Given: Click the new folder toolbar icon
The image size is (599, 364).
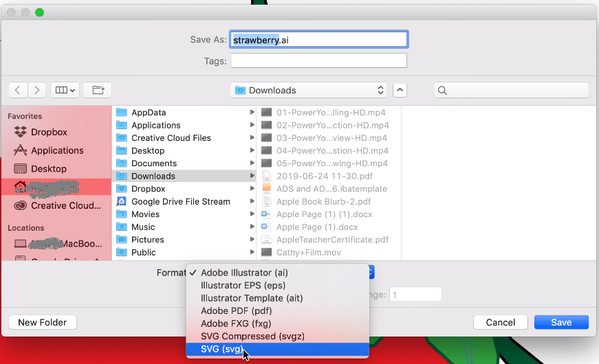Looking at the screenshot, I should [x=98, y=90].
